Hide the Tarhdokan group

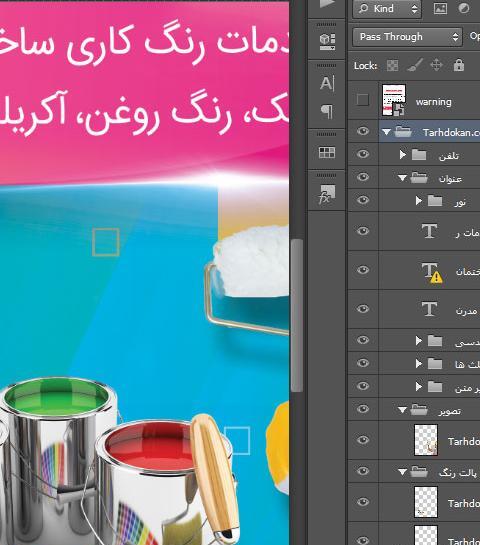[363, 131]
